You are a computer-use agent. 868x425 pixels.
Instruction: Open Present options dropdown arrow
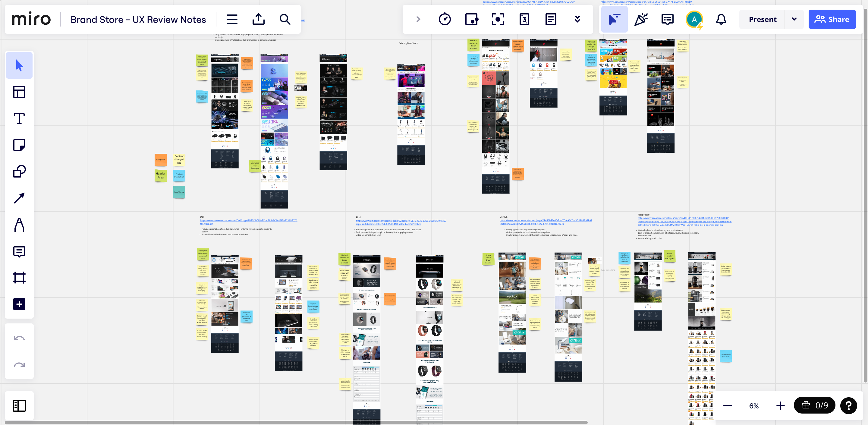(x=794, y=19)
